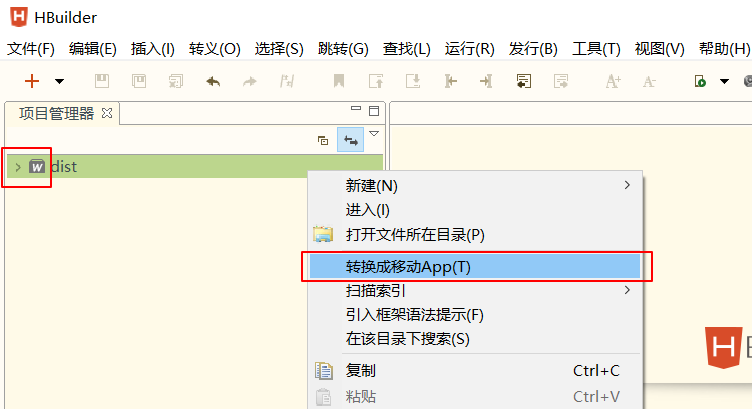This screenshot has width=752, height=409.
Task: Choose 在该目录下搜索(S) entry
Action: tap(475, 339)
